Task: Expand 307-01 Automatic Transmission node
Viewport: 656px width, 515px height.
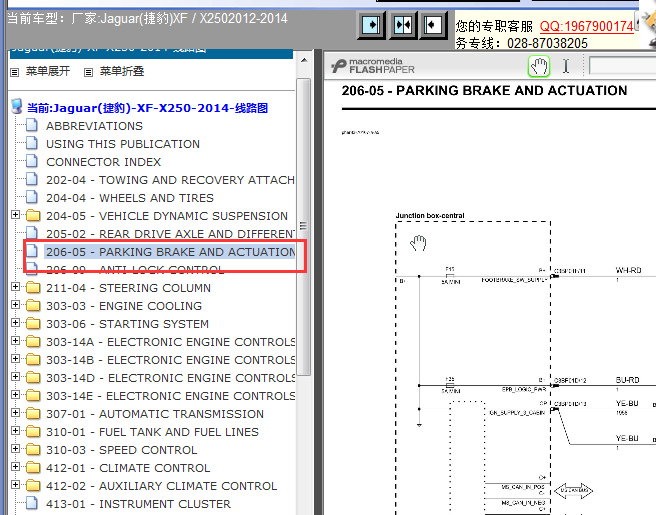Action: [15, 413]
